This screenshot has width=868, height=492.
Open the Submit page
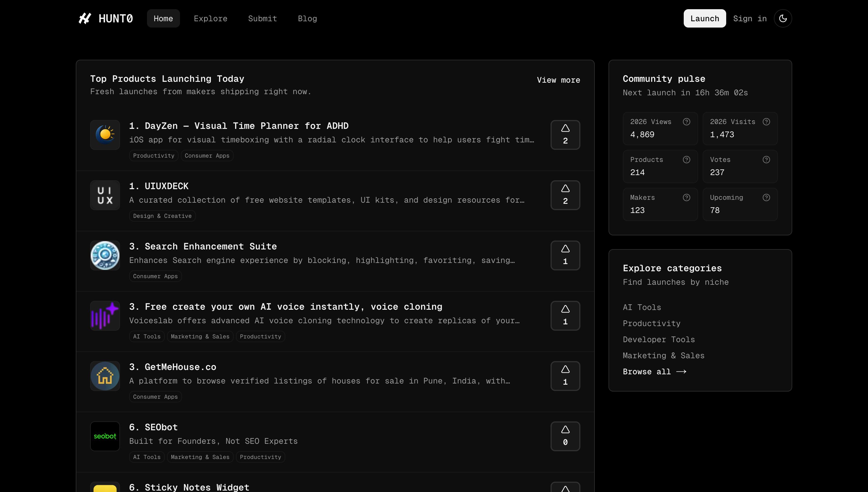click(x=263, y=19)
